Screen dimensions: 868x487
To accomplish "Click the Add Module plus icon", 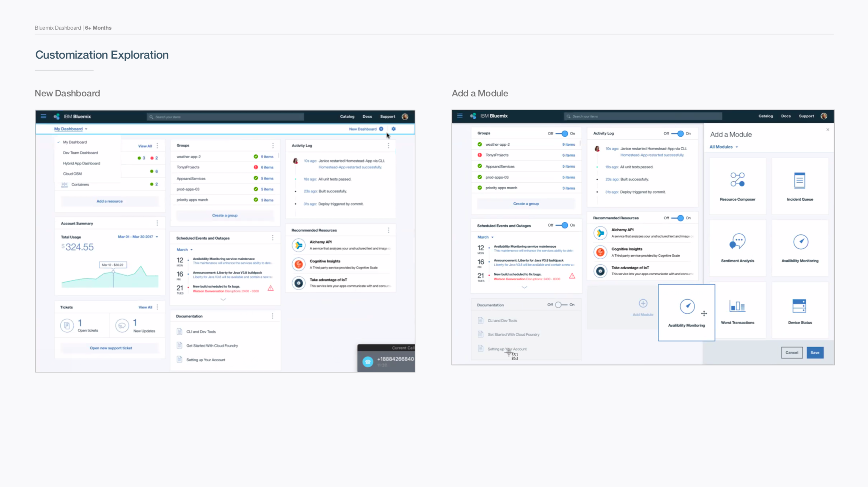I will pos(643,303).
